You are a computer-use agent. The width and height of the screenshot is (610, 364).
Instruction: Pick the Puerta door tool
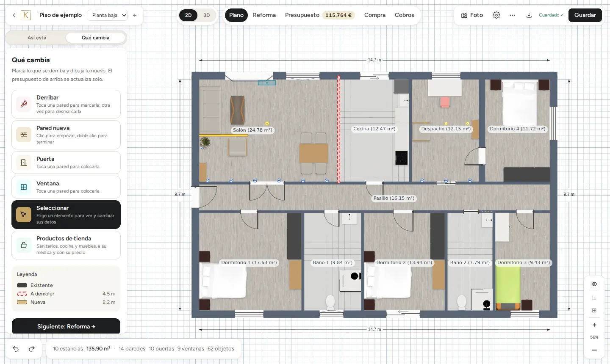pos(66,163)
